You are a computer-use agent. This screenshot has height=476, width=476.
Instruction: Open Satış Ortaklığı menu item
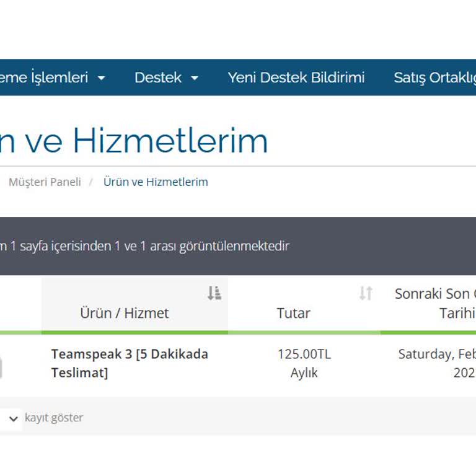point(434,77)
